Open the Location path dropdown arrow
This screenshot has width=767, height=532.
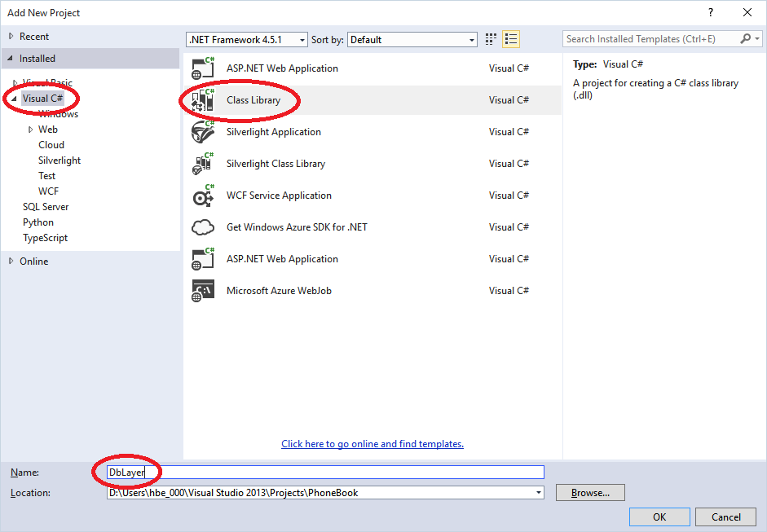539,492
